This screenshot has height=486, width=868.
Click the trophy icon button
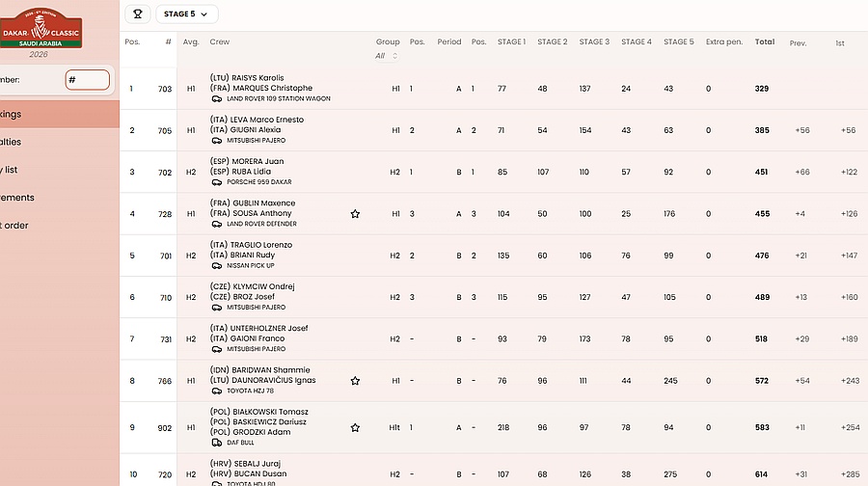click(x=137, y=13)
